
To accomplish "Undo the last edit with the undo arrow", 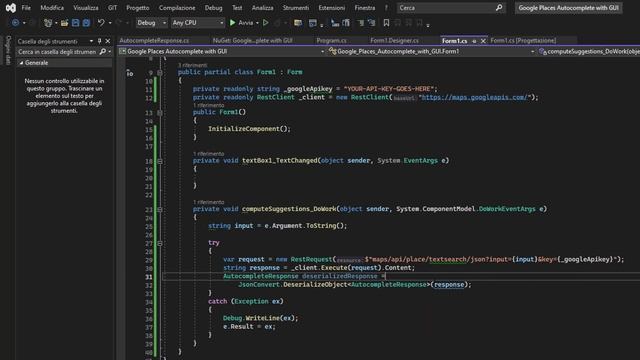I will (x=101, y=23).
